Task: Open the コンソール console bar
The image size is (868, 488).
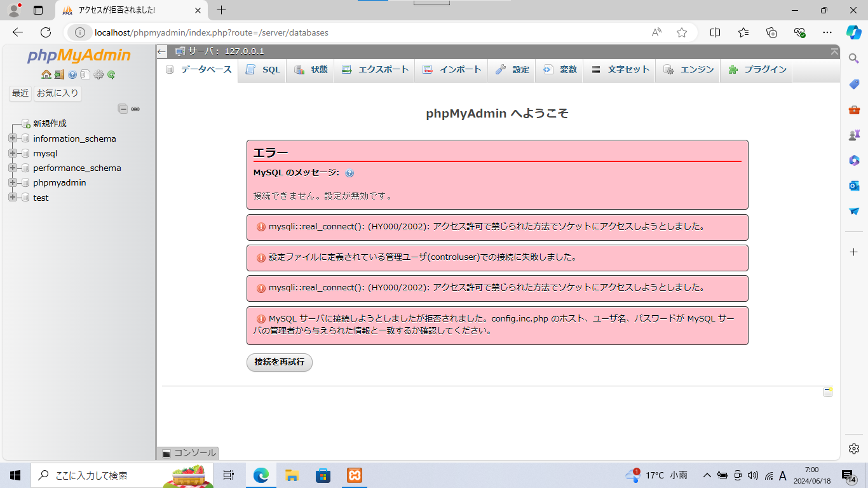Action: [189, 453]
